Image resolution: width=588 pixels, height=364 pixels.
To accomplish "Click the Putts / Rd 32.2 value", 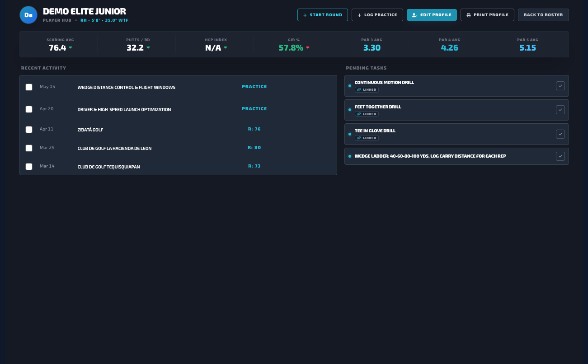I will click(x=135, y=47).
